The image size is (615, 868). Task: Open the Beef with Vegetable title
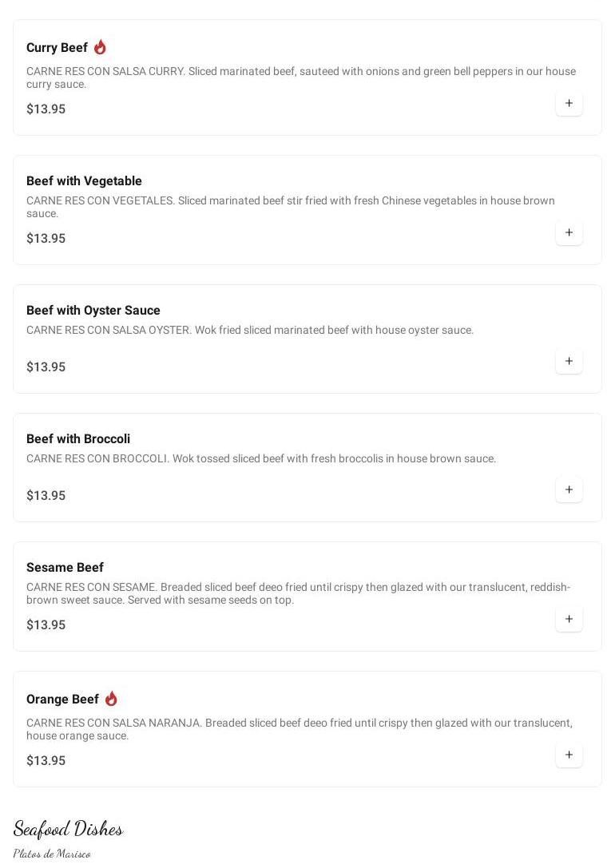pyautogui.click(x=84, y=181)
